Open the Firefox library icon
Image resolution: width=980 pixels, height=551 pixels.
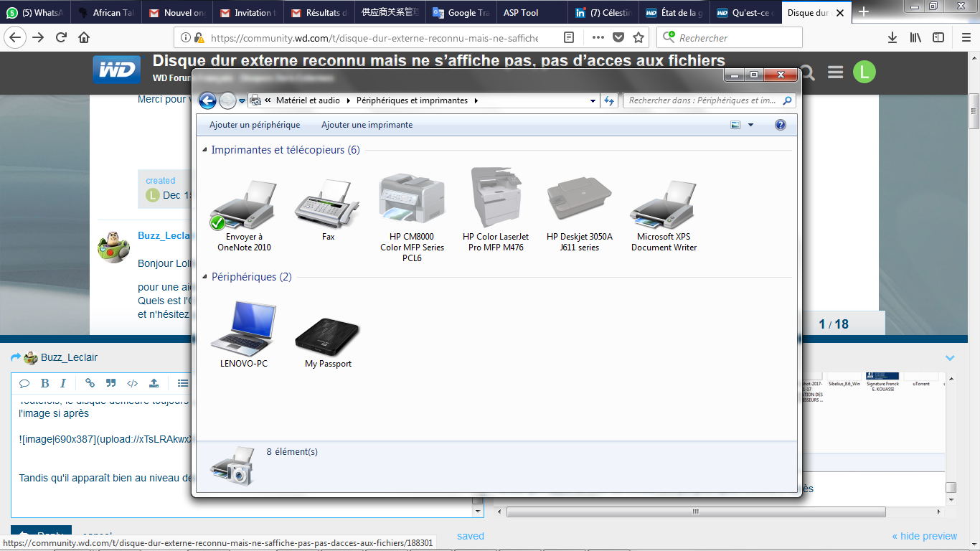click(915, 37)
